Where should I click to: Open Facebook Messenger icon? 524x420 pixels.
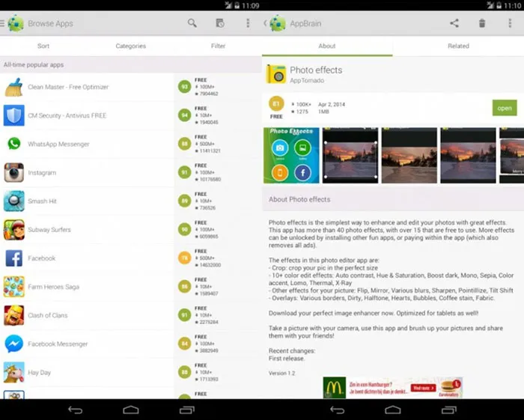coord(13,344)
